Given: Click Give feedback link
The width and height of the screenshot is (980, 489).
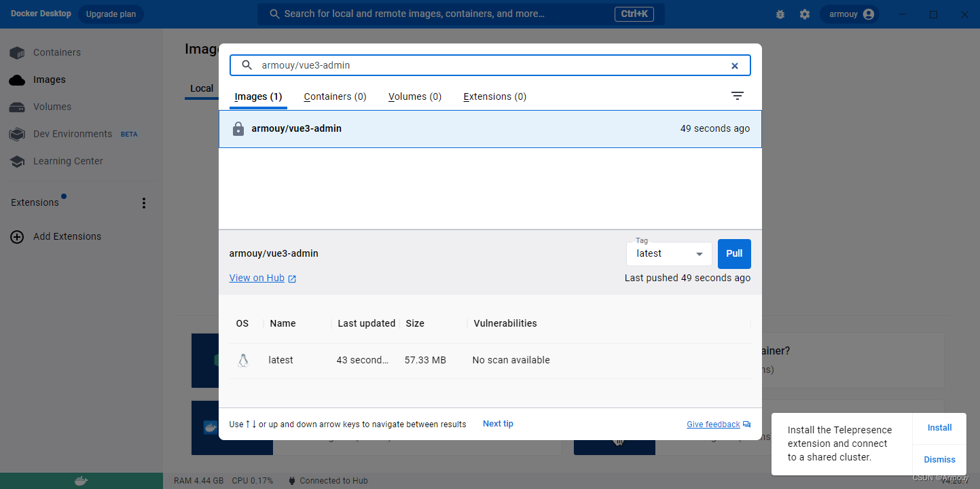Looking at the screenshot, I should point(713,424).
